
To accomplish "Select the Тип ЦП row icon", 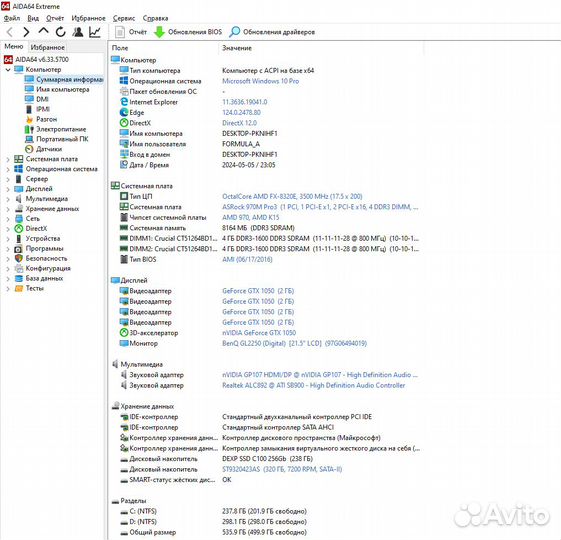I will click(x=124, y=196).
